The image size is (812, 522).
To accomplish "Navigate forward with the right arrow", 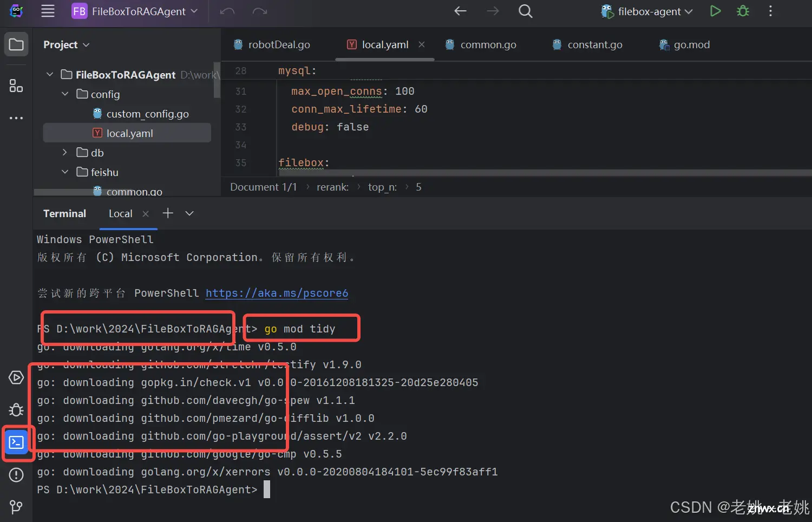I will point(493,11).
